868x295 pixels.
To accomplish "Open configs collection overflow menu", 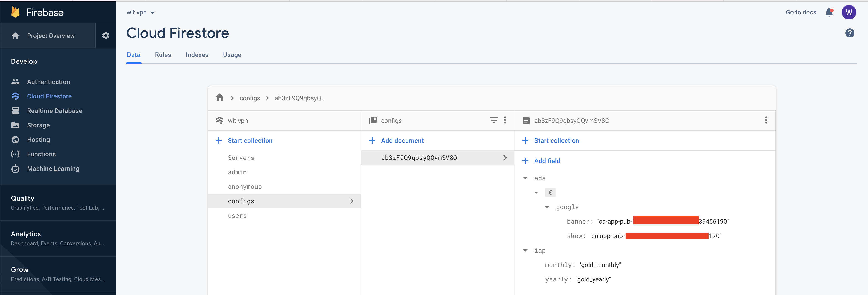I will pos(505,120).
